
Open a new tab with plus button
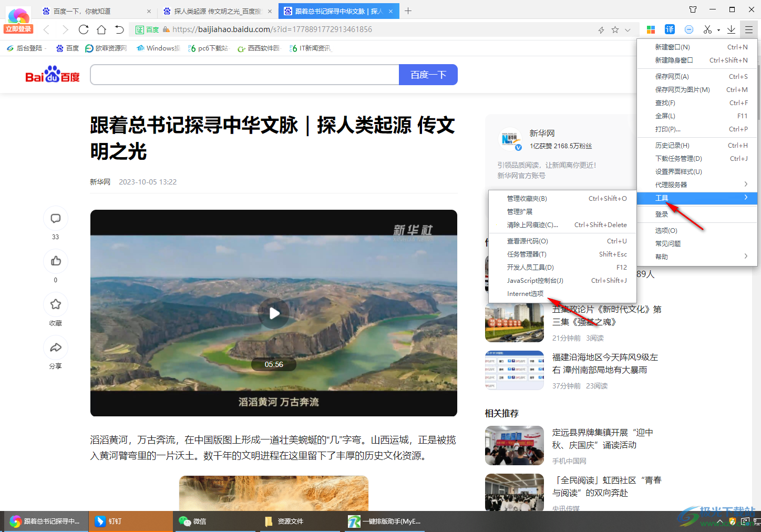pyautogui.click(x=408, y=11)
